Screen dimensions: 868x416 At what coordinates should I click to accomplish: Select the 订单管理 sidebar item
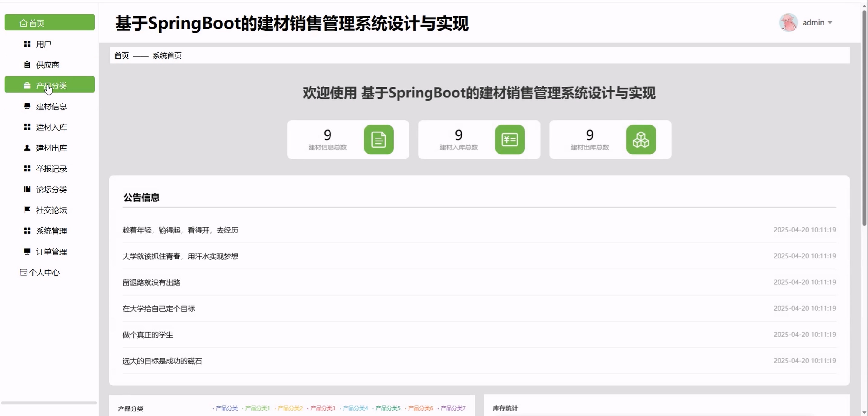51,252
